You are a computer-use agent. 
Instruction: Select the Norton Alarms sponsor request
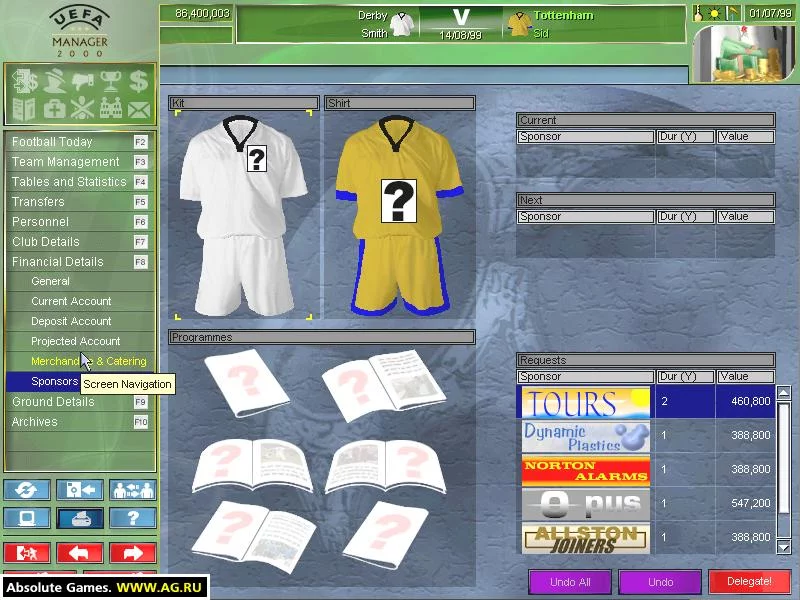click(646, 470)
